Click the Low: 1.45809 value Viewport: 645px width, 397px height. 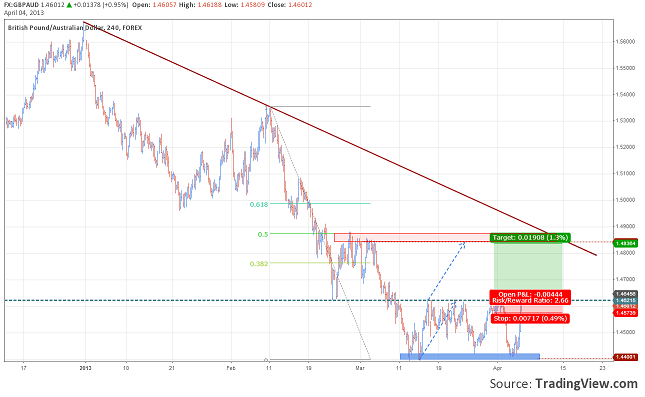click(x=244, y=5)
